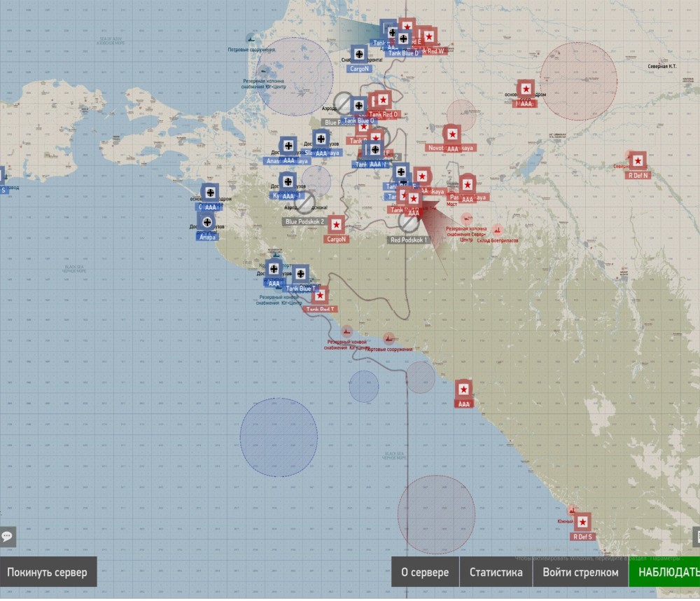700x601 pixels.
Task: Click the Red Podskok 1 disabled airfield
Action: [408, 222]
